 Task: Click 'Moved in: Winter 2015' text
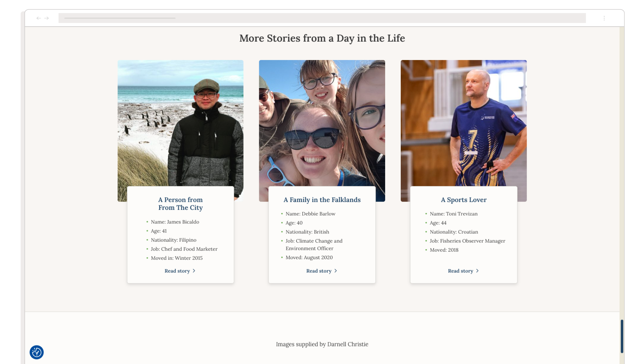tap(176, 258)
